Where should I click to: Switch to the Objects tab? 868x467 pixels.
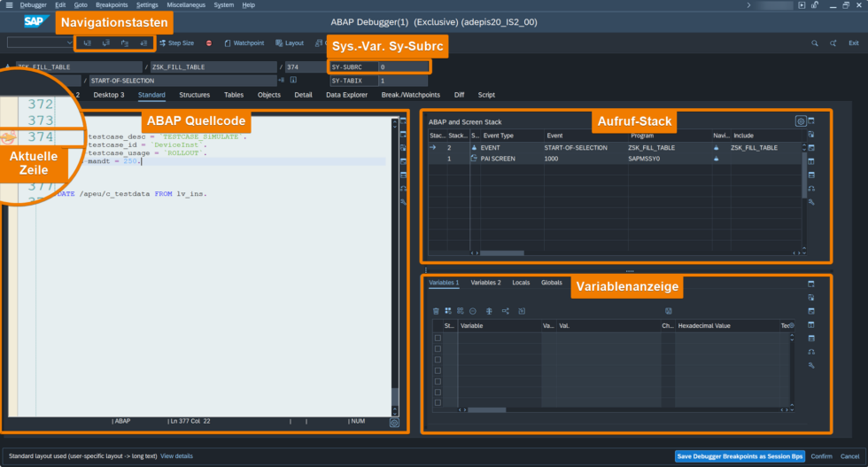coord(269,95)
